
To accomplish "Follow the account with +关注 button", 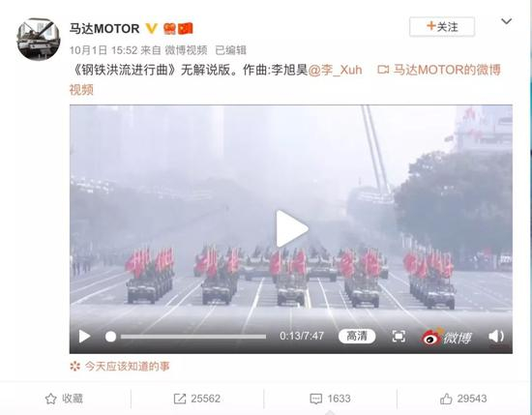I will point(442,27).
